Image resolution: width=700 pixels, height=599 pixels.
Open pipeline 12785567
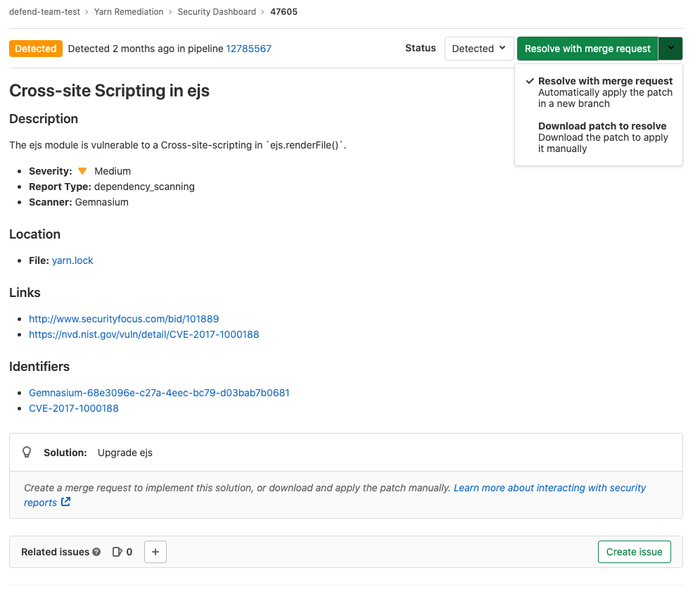(x=248, y=49)
